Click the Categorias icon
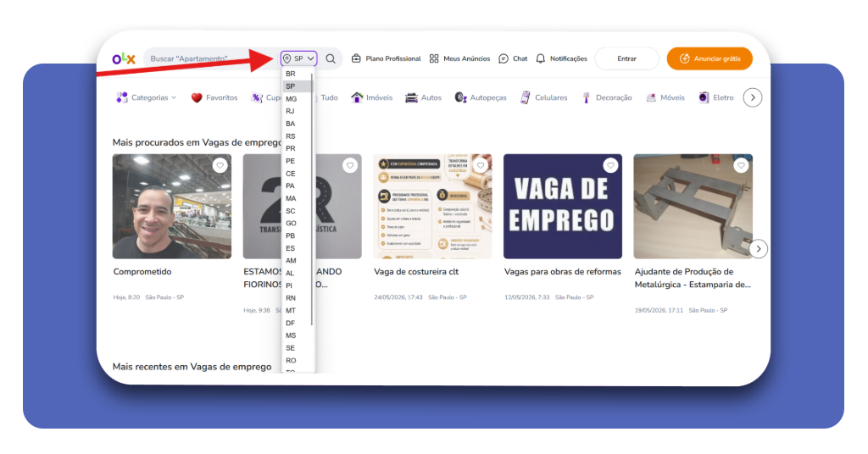Viewport: 868px width, 454px height. tap(122, 97)
